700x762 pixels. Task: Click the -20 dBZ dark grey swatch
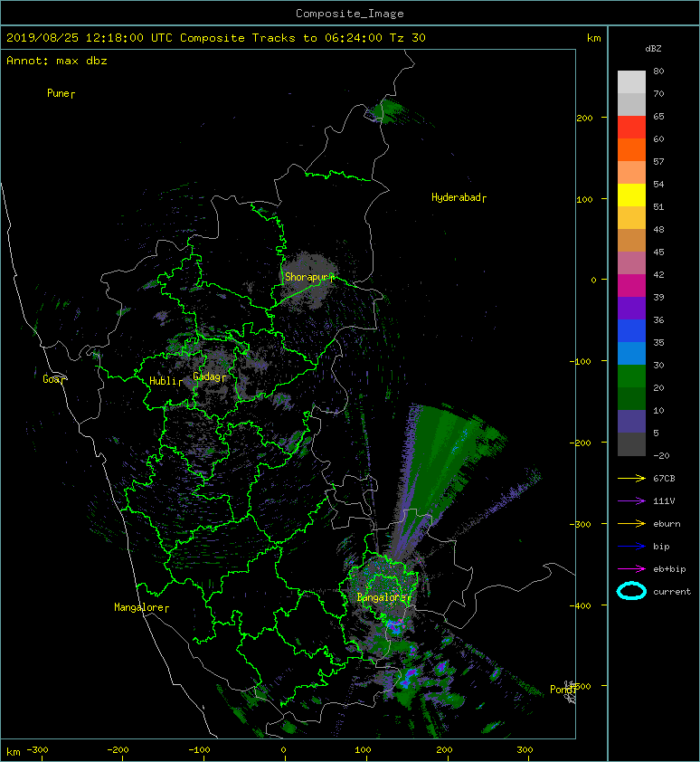coord(631,444)
